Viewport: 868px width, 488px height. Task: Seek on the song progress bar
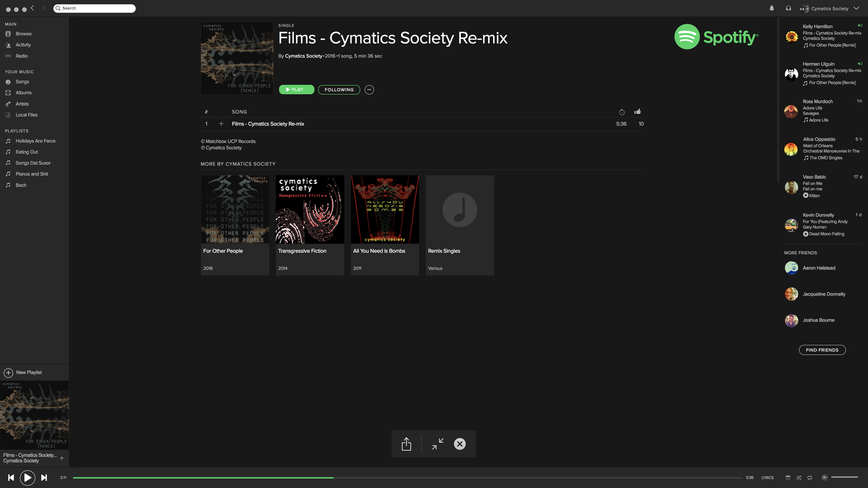pyautogui.click(x=408, y=478)
